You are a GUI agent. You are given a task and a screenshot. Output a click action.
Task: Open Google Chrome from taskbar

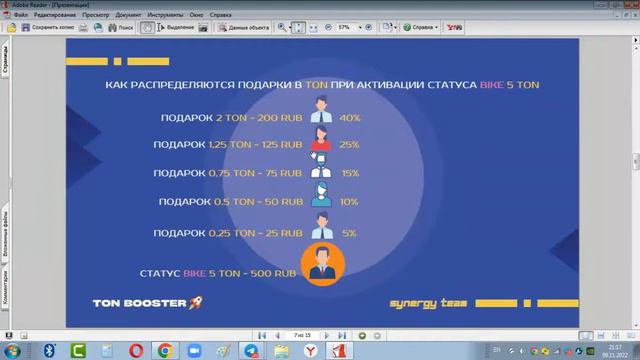pos(165,351)
